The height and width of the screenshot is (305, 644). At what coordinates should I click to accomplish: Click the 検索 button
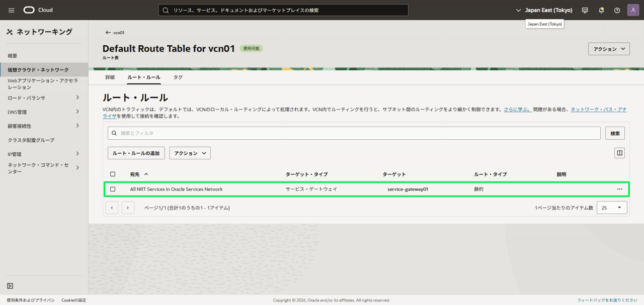615,133
